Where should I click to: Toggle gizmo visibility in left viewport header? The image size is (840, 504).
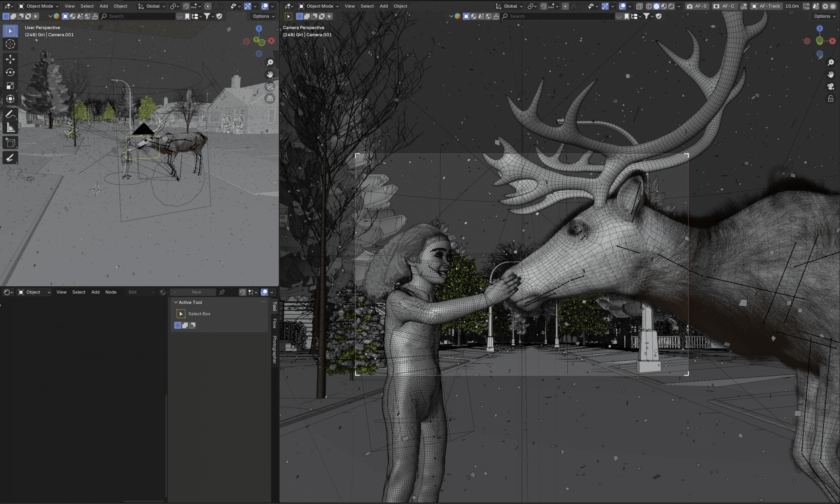coord(247,6)
